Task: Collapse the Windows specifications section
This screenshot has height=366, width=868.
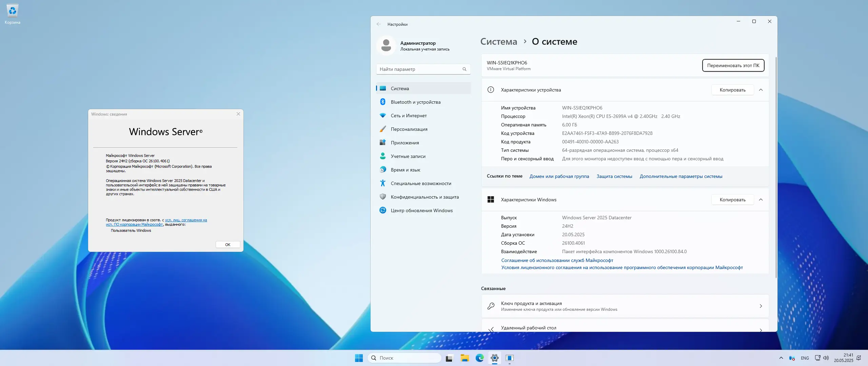Action: pos(761,200)
